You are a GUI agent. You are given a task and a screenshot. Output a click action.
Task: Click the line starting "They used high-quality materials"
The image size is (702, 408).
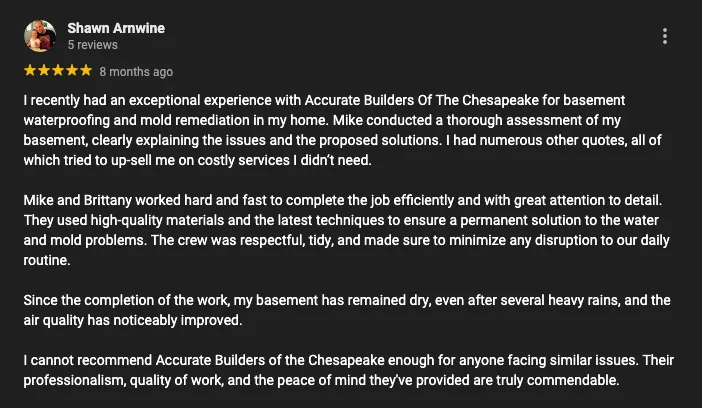[x=341, y=220]
